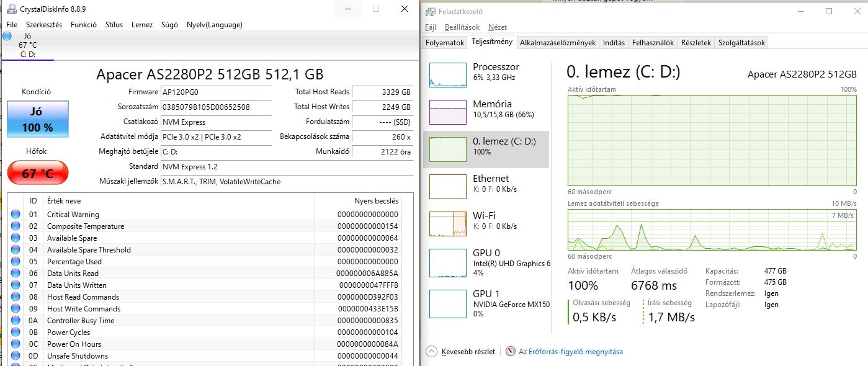Switch to the Részletek tab
The height and width of the screenshot is (366, 868).
(x=696, y=43)
